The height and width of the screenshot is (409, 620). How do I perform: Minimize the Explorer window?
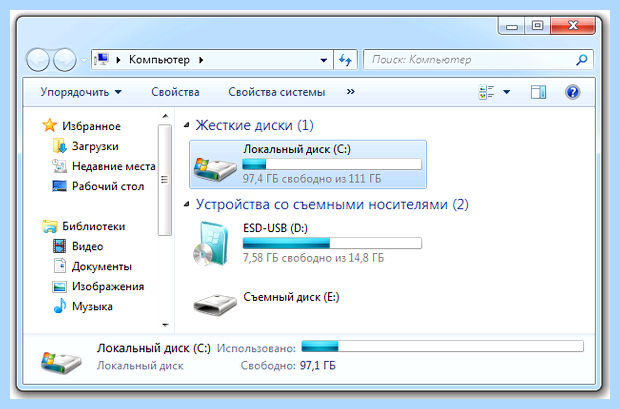coord(512,26)
